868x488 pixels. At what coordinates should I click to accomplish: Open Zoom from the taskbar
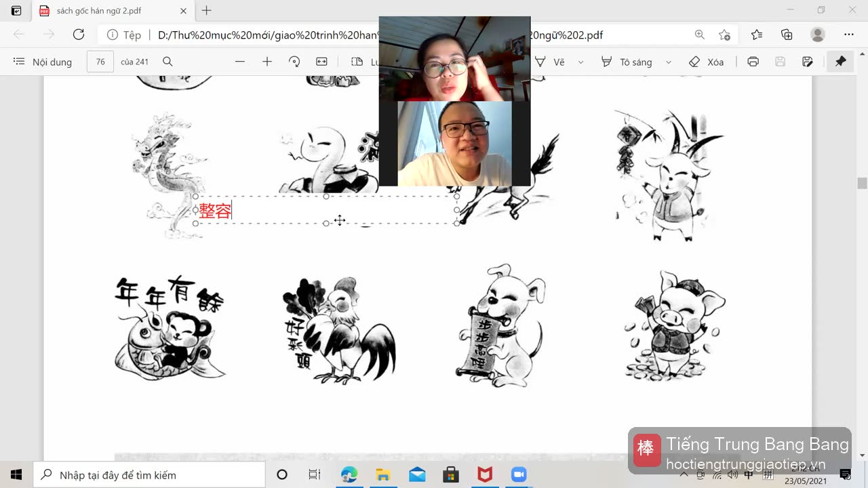[x=519, y=475]
